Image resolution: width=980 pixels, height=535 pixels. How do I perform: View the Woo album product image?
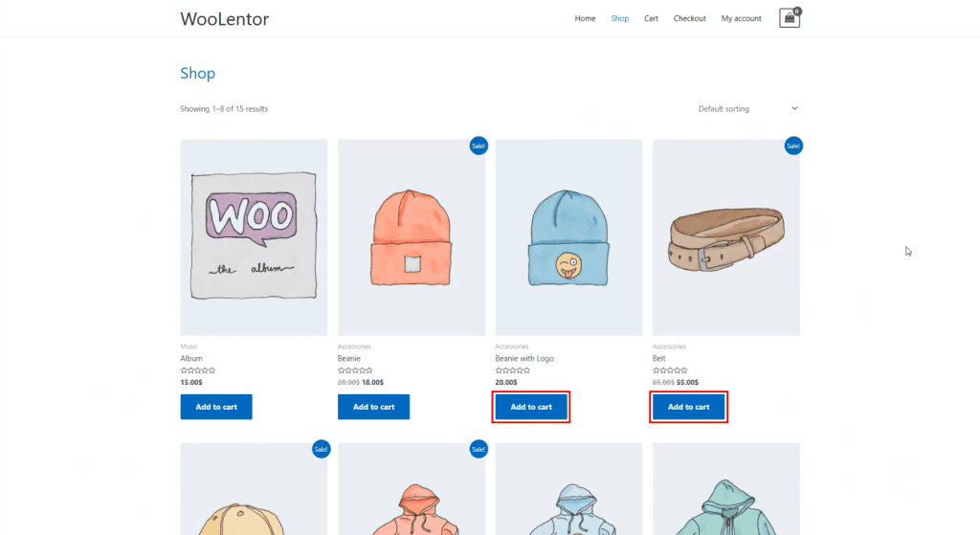254,237
